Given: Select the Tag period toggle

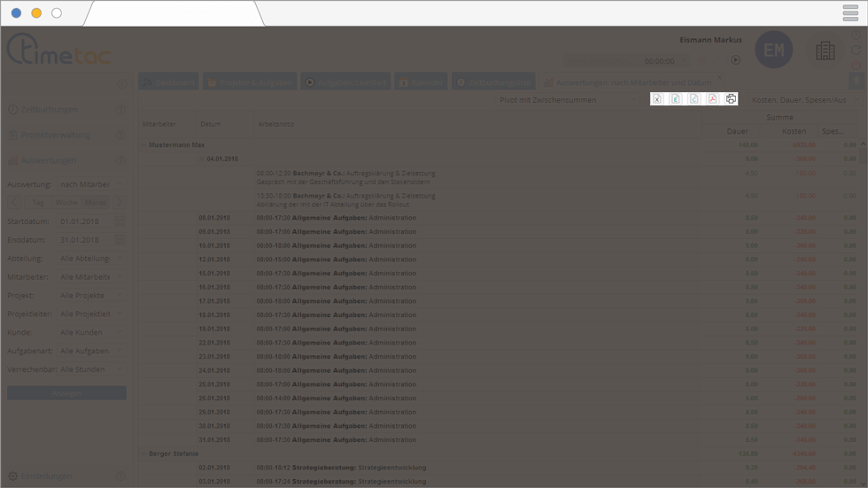Looking at the screenshot, I should click(x=40, y=203).
